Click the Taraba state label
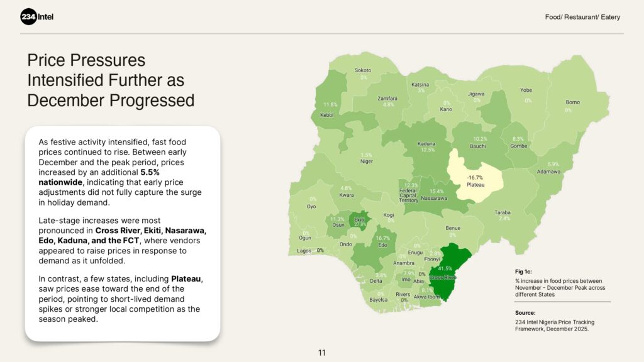This screenshot has height=362, width=644. [502, 212]
